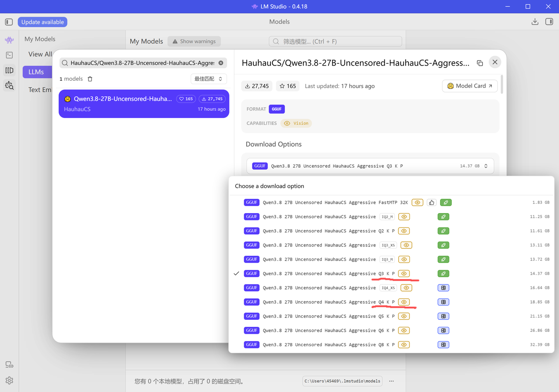This screenshot has width=559, height=392.
Task: Toggle the left sidebar panel icon
Action: [9, 22]
